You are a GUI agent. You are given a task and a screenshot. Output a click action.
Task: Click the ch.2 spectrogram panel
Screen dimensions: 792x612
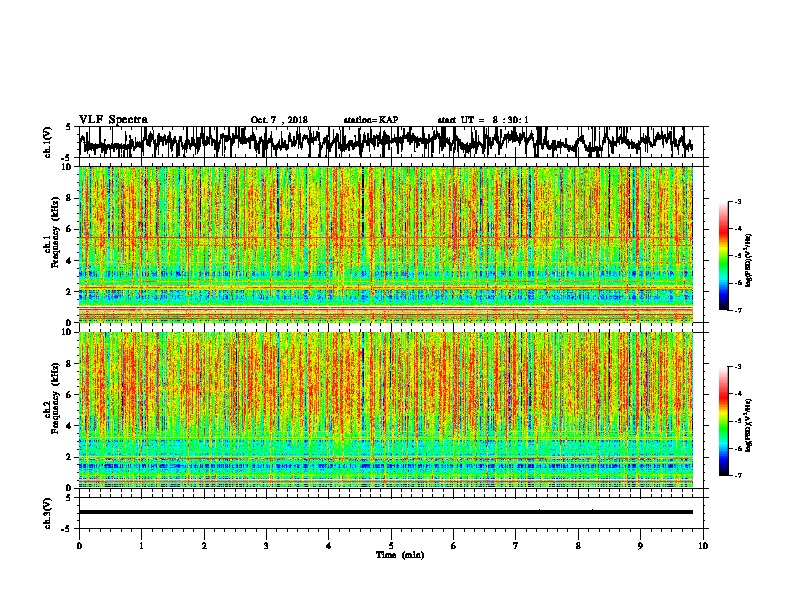pos(386,410)
